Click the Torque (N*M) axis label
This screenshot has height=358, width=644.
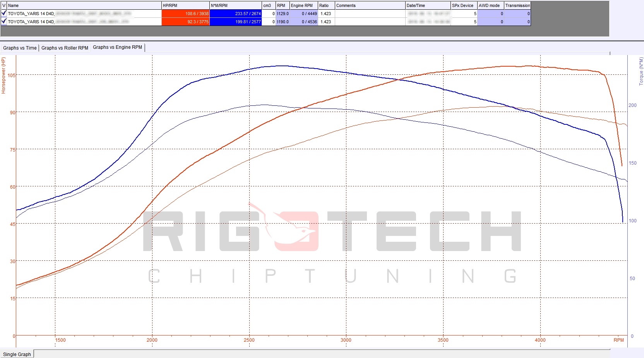point(641,71)
